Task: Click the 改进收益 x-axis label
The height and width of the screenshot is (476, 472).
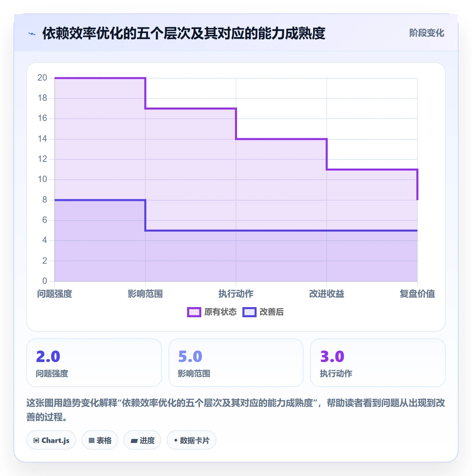Action: pos(327,294)
